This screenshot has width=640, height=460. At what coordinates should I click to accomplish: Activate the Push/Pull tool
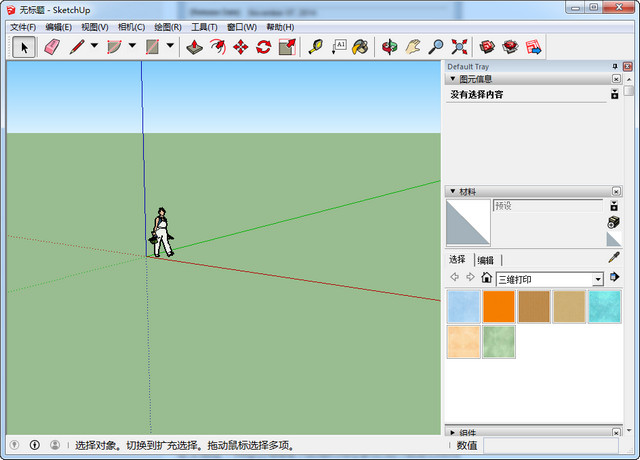coord(194,47)
